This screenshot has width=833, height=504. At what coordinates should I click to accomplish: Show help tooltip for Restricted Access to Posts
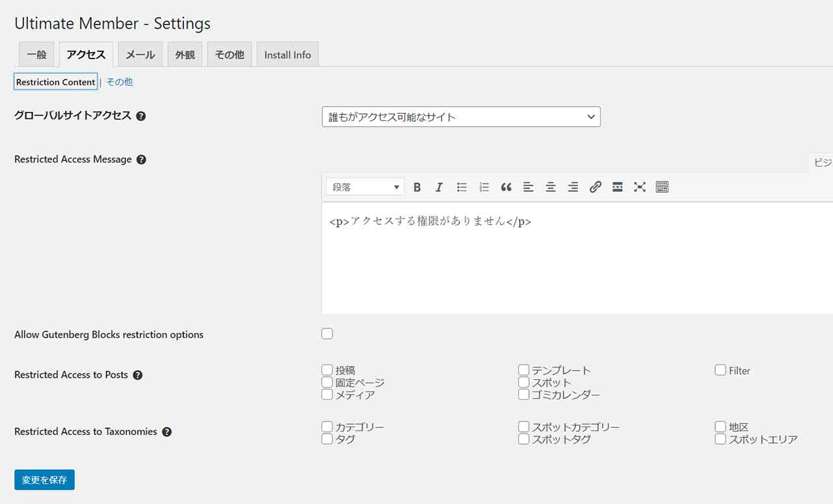137,375
